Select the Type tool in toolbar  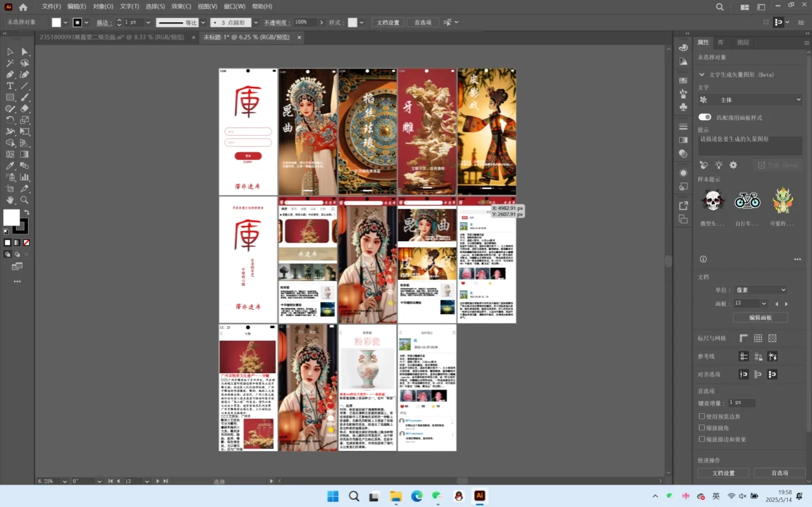coord(10,87)
